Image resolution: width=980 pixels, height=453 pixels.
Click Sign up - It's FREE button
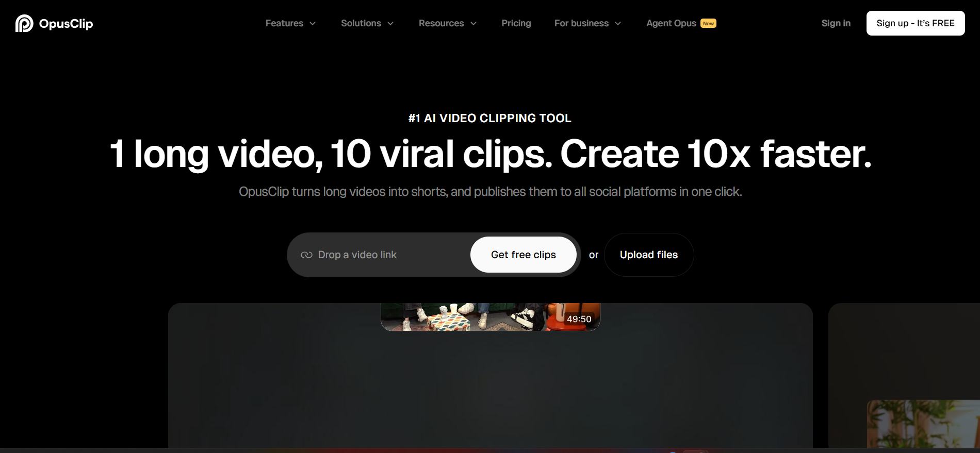tap(916, 23)
